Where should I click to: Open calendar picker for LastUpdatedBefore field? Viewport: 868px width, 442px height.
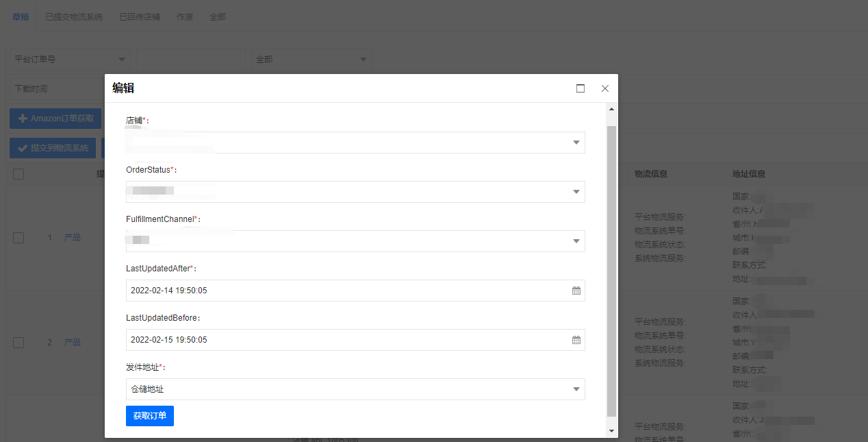pyautogui.click(x=576, y=340)
